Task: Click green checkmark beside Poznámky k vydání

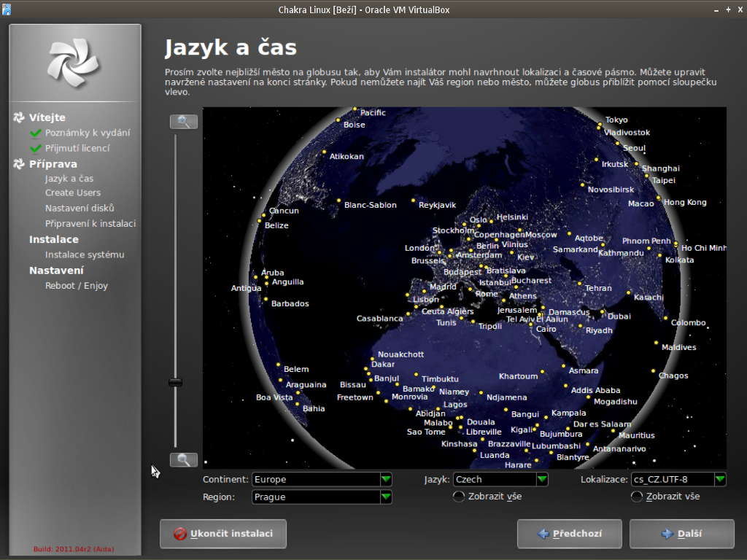Action: (35, 133)
